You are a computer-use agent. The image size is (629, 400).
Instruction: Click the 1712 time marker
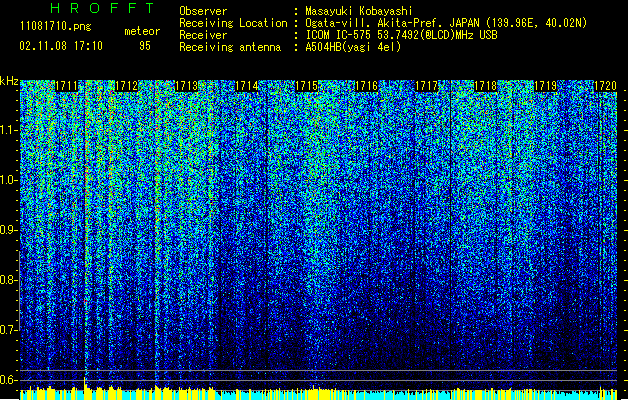[x=126, y=86]
